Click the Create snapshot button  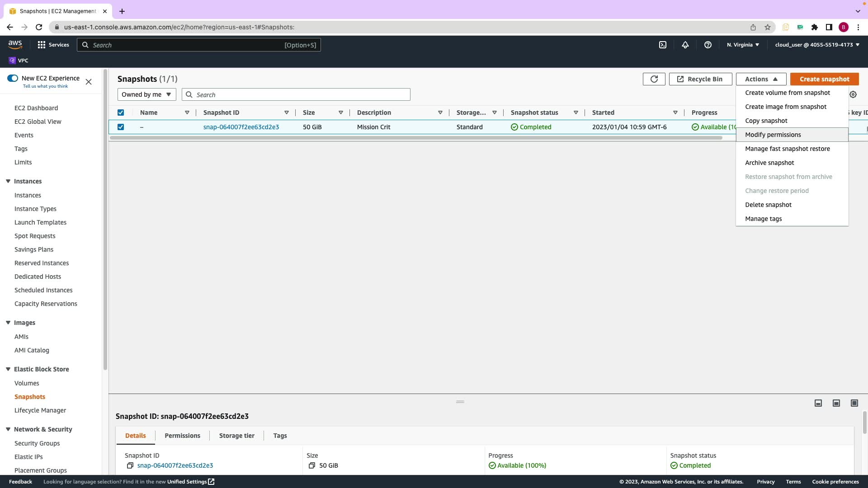[x=824, y=79]
